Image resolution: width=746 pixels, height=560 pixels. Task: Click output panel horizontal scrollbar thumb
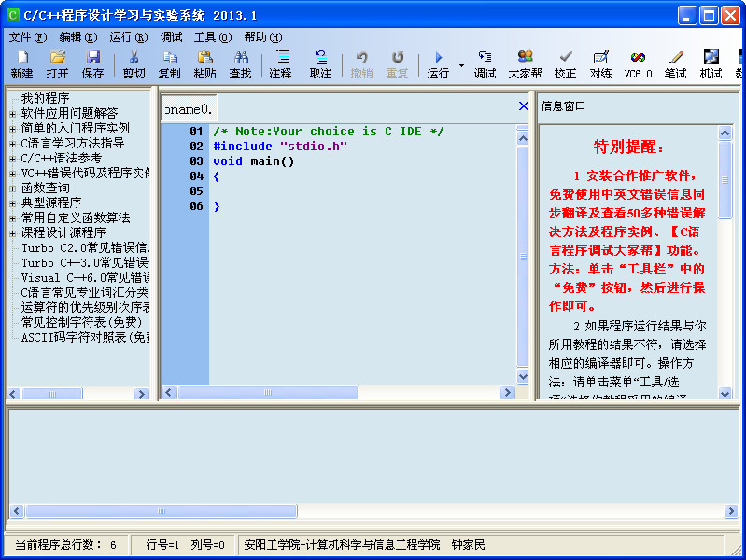point(162,511)
